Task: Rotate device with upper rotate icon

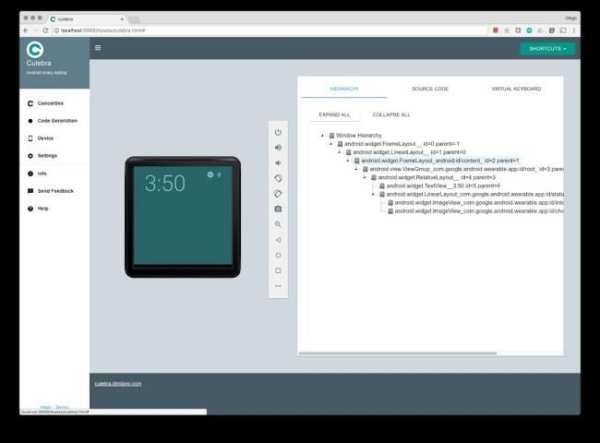Action: 278,178
